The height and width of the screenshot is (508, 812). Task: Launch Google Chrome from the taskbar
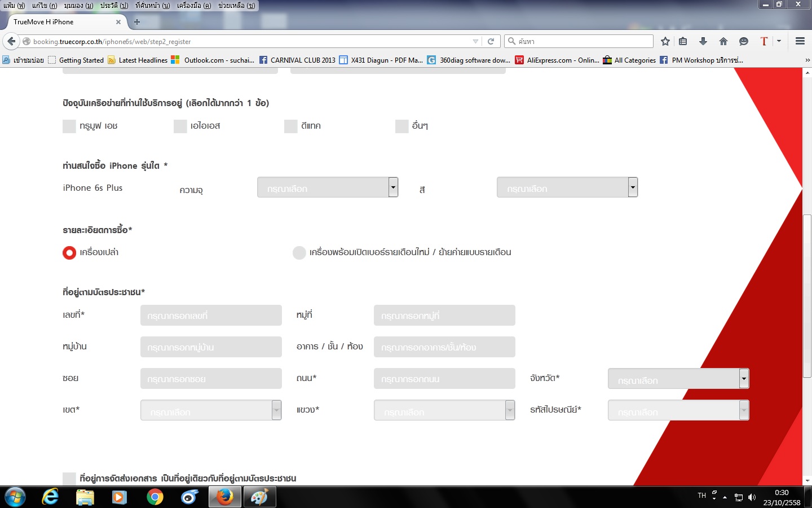click(x=155, y=497)
